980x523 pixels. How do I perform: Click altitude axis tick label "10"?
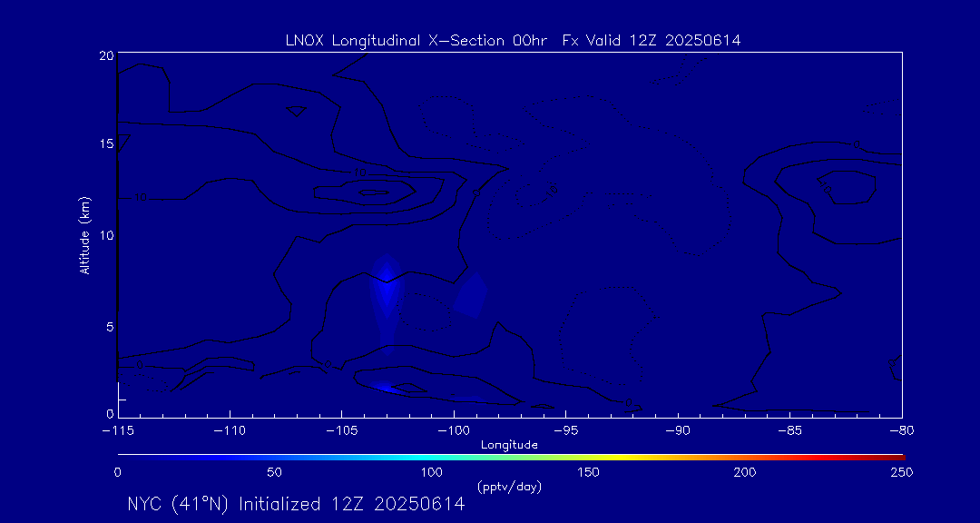(x=106, y=234)
